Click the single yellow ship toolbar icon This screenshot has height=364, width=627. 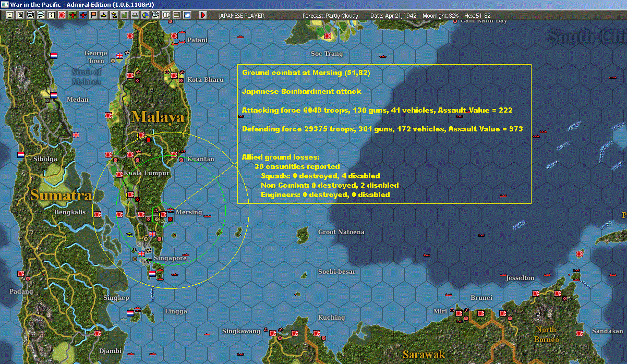104,15
